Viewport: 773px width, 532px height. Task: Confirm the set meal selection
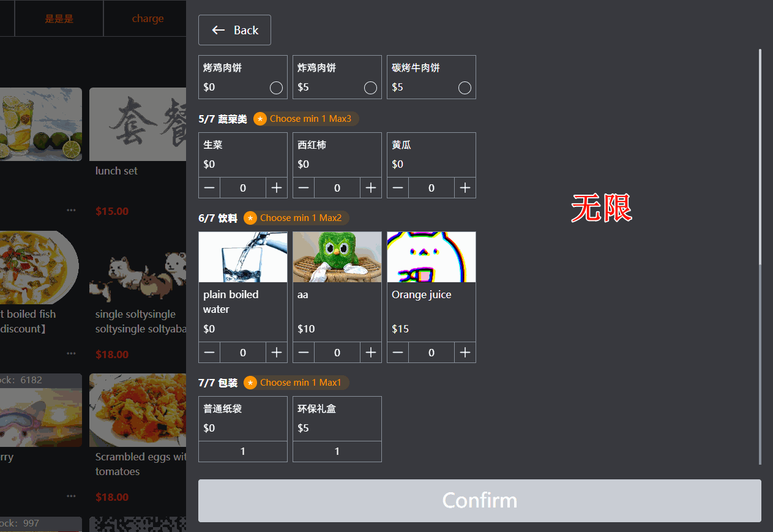(x=480, y=501)
